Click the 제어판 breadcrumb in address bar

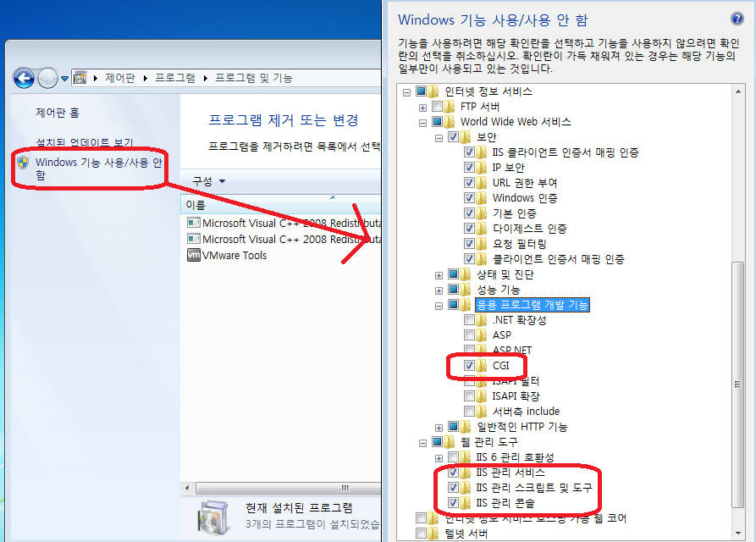(x=120, y=78)
